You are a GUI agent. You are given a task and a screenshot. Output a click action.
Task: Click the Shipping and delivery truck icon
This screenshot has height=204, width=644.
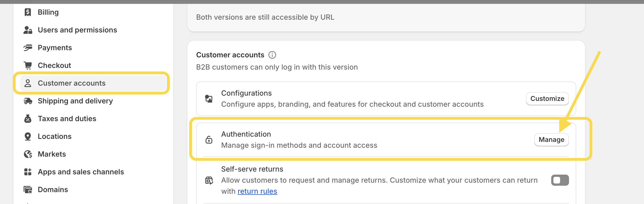point(28,101)
